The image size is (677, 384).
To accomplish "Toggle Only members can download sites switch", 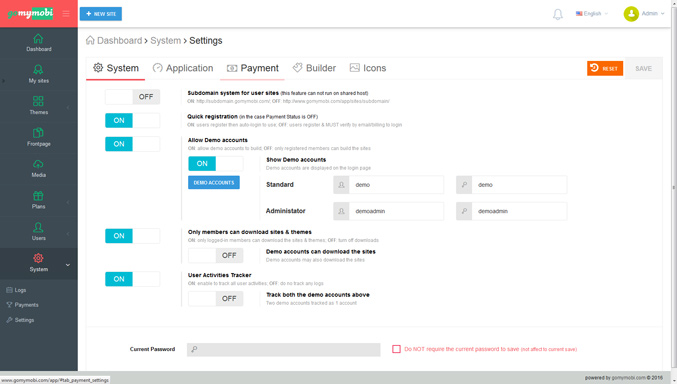I will (133, 236).
